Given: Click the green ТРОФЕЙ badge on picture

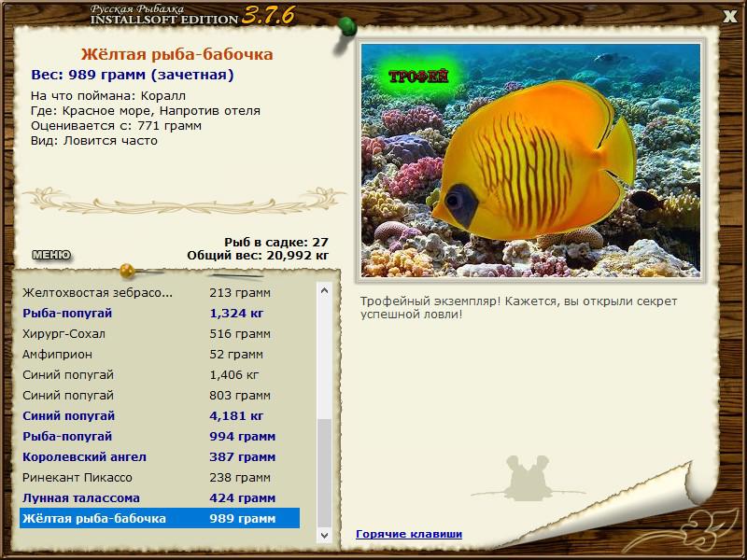Looking at the screenshot, I should coord(418,77).
